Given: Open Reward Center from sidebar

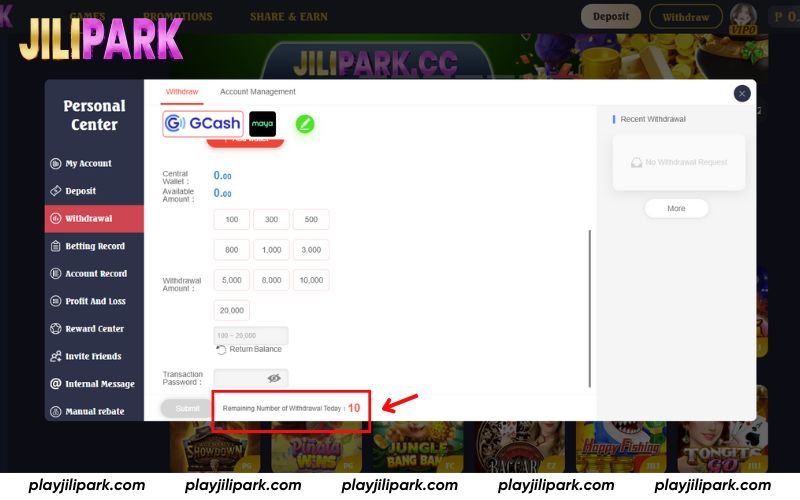Looking at the screenshot, I should click(x=94, y=329).
